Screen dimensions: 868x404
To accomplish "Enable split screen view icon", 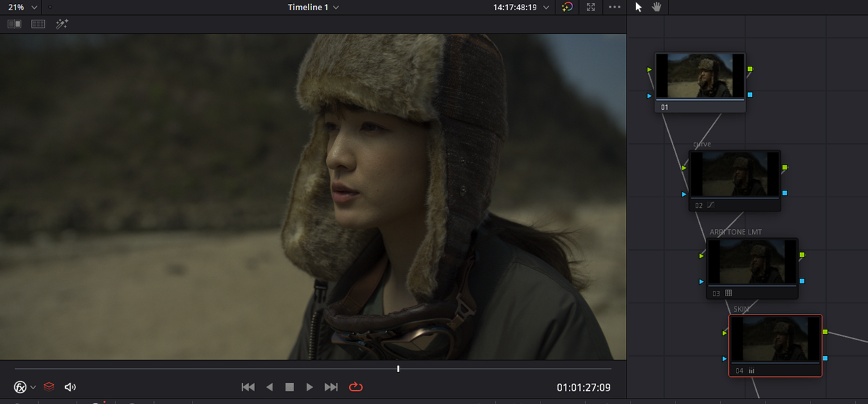I will pyautogui.click(x=38, y=24).
